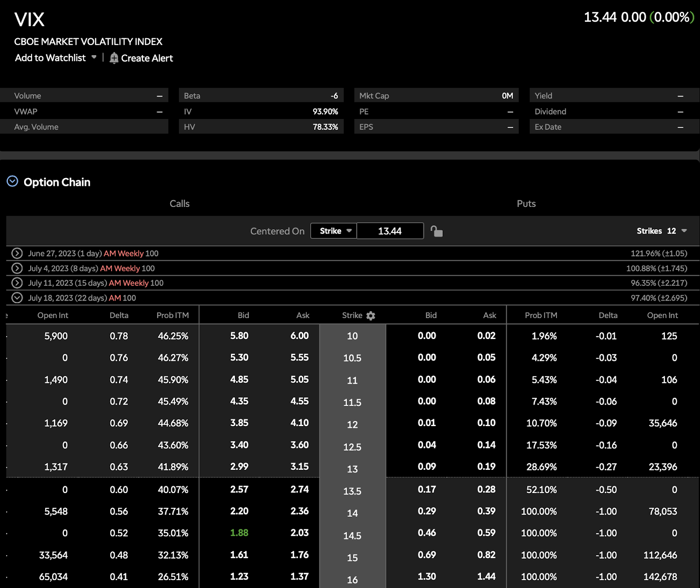Click the Create Alert link text

coord(147,58)
